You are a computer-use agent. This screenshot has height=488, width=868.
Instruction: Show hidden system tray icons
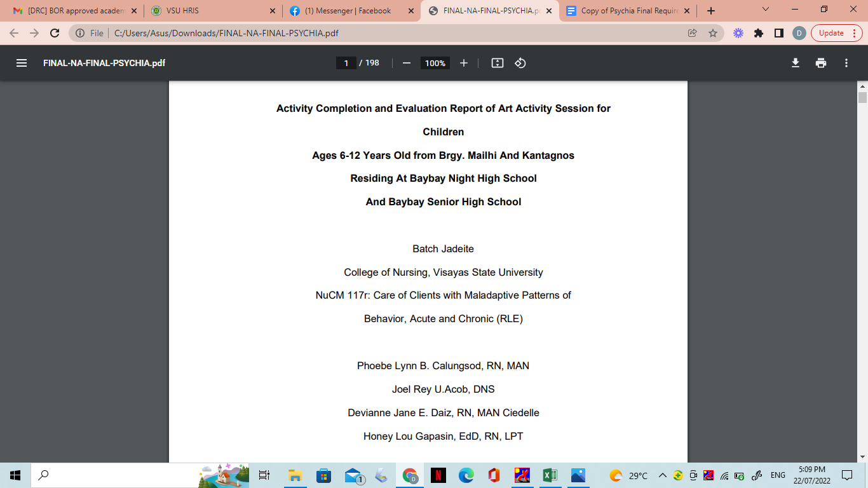pyautogui.click(x=663, y=475)
